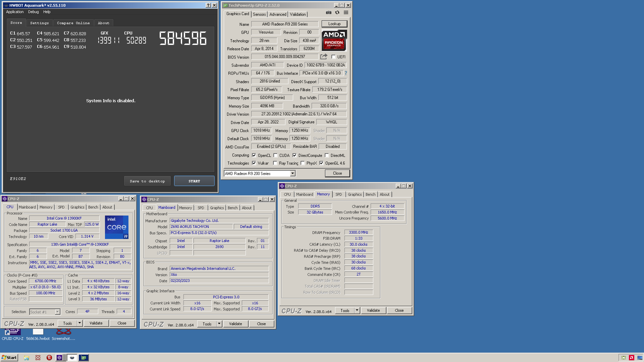Viewport: 644px width, 362px height.
Task: Open the Debug menu in Aquamark
Action: 34,12
